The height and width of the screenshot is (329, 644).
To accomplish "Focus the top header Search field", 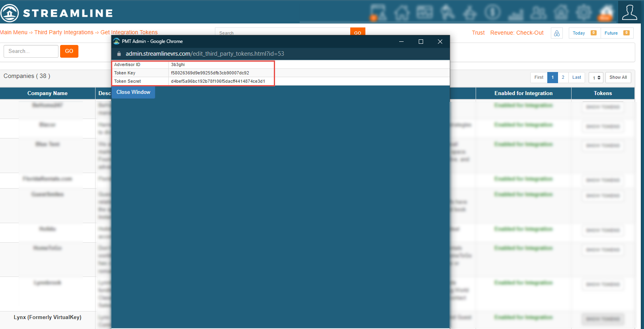I will point(283,32).
